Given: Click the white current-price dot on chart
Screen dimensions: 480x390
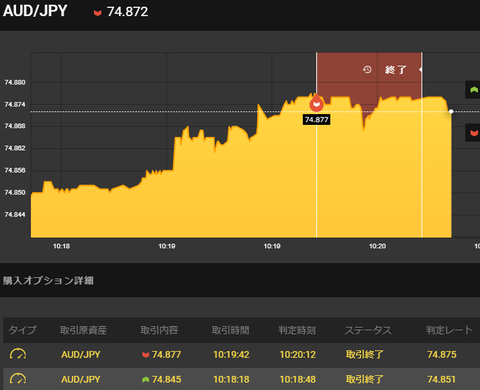Looking at the screenshot, I should pyautogui.click(x=451, y=111).
